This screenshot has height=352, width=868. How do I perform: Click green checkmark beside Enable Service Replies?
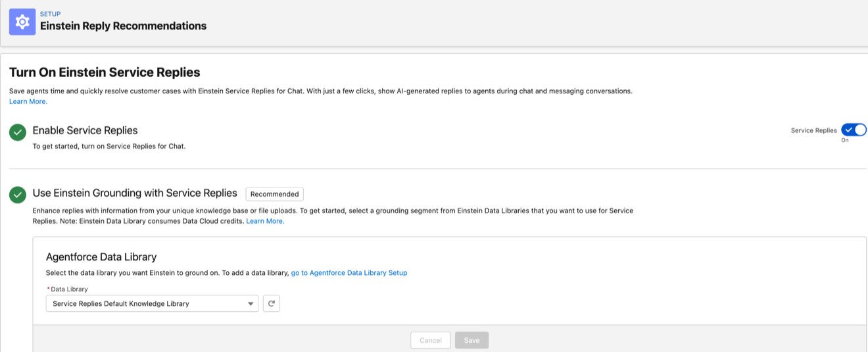pyautogui.click(x=18, y=132)
